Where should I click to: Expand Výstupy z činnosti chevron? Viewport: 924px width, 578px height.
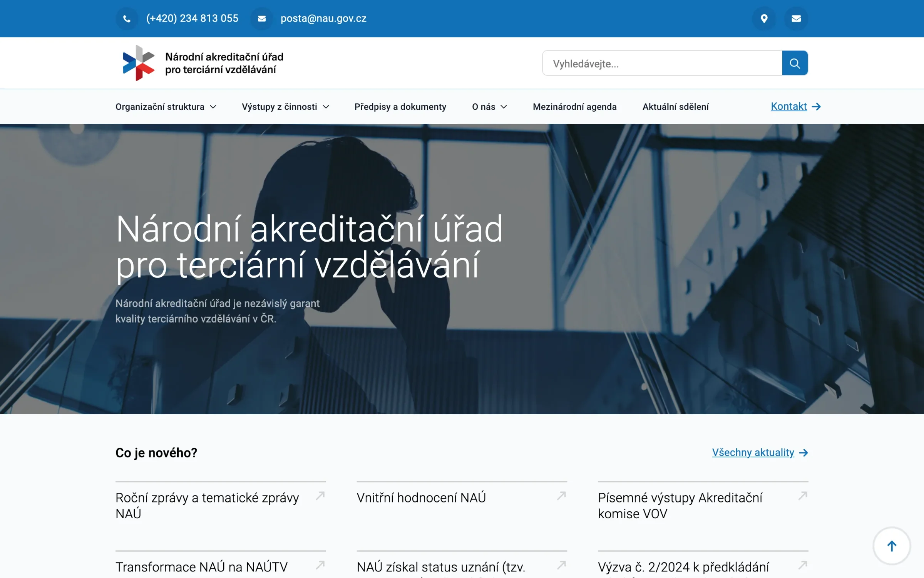(326, 107)
